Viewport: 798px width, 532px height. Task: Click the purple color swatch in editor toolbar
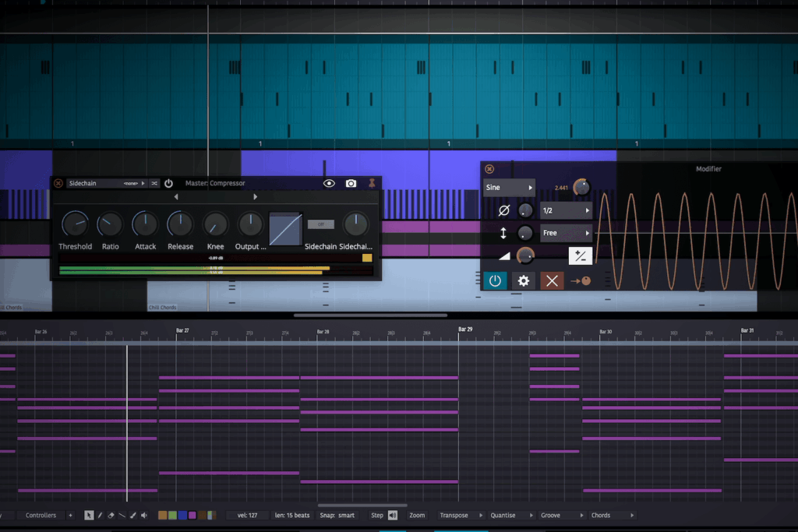[192, 515]
